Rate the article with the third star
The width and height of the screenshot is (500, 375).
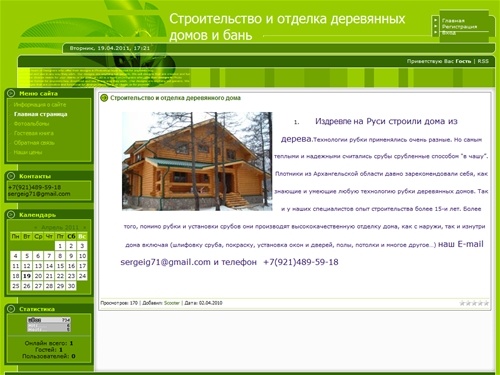pyautogui.click(x=474, y=303)
